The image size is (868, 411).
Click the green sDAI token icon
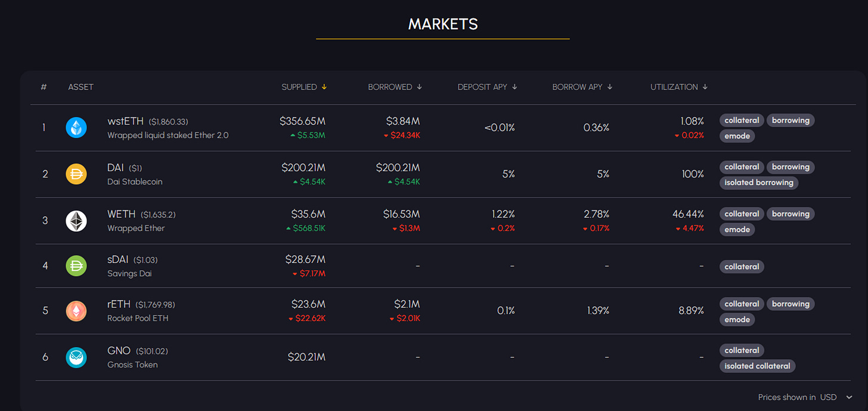click(x=76, y=266)
